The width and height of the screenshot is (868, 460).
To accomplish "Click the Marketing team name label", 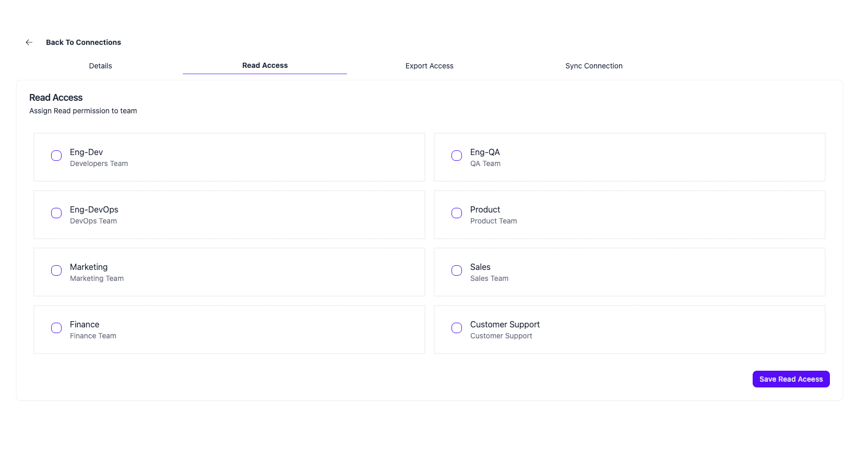I will pos(89,267).
